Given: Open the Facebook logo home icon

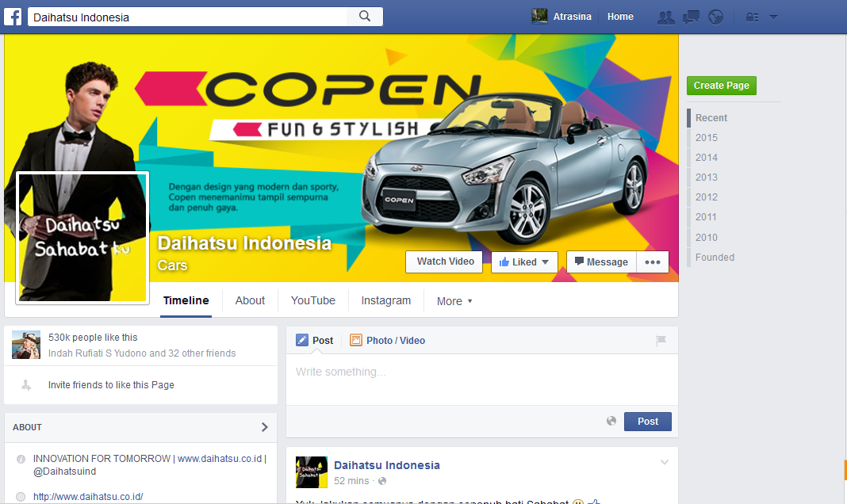Looking at the screenshot, I should (13, 17).
